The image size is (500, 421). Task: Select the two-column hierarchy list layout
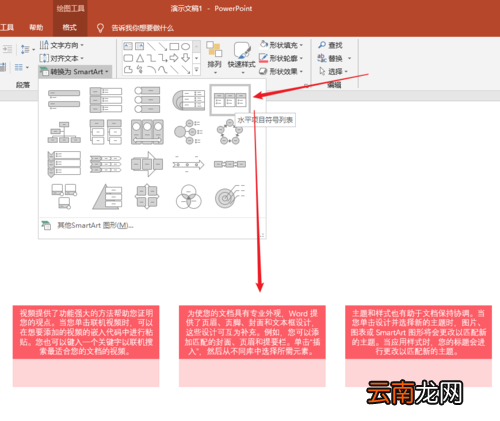point(106,132)
